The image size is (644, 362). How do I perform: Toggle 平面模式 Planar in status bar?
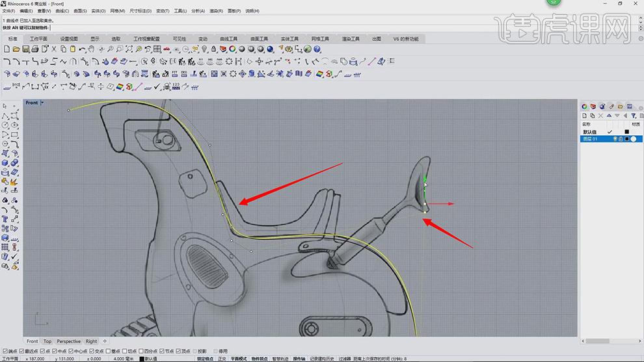[239, 359]
